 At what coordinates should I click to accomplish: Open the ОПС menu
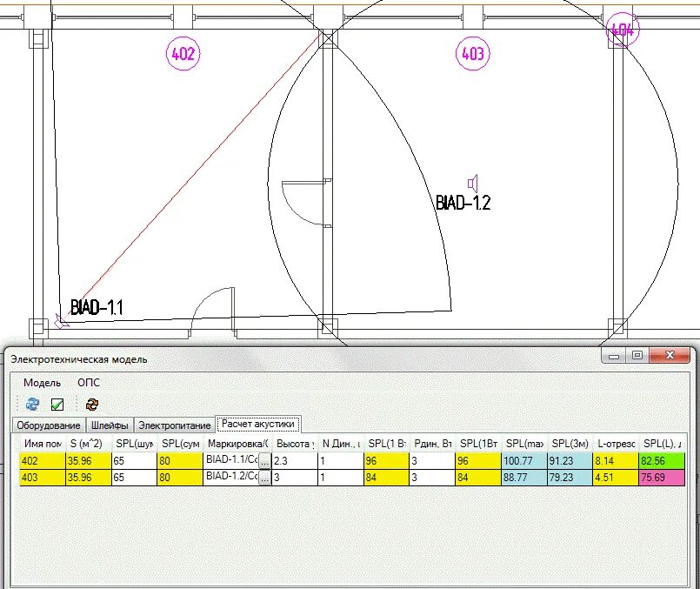(89, 383)
